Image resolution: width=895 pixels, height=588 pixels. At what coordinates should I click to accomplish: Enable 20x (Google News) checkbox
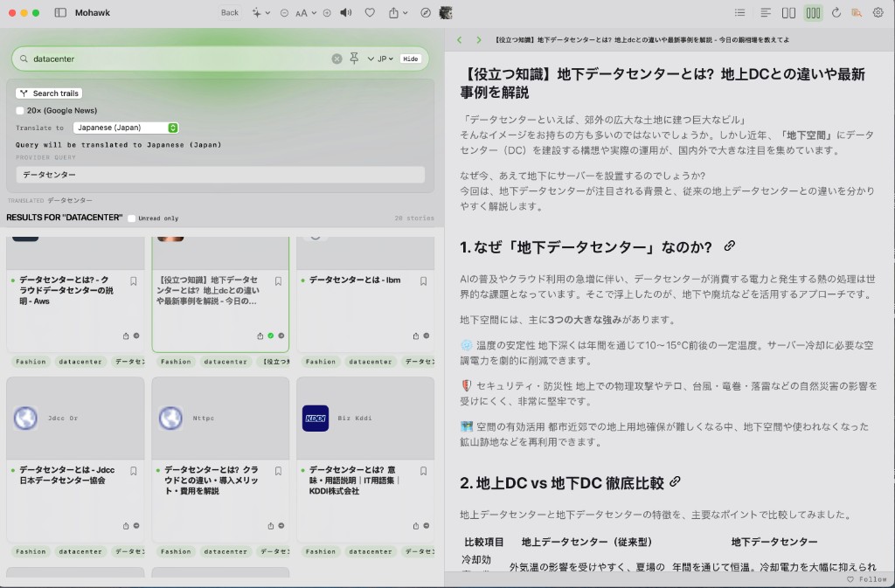click(20, 111)
